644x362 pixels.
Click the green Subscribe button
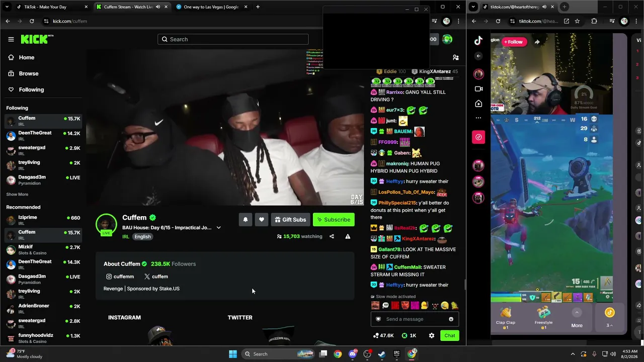click(x=334, y=220)
